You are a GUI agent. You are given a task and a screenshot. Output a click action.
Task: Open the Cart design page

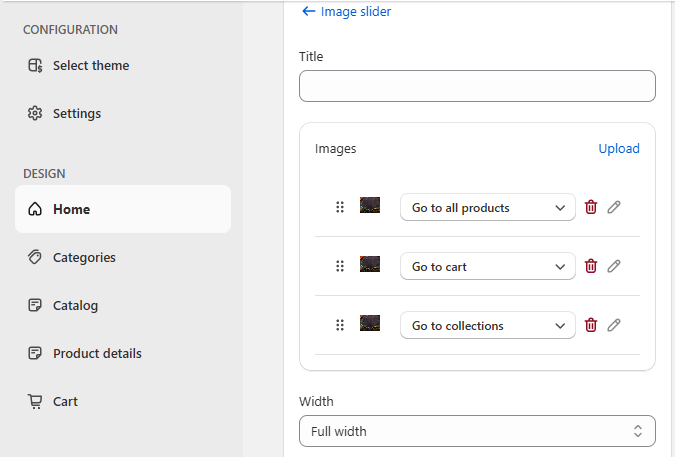[123, 401]
